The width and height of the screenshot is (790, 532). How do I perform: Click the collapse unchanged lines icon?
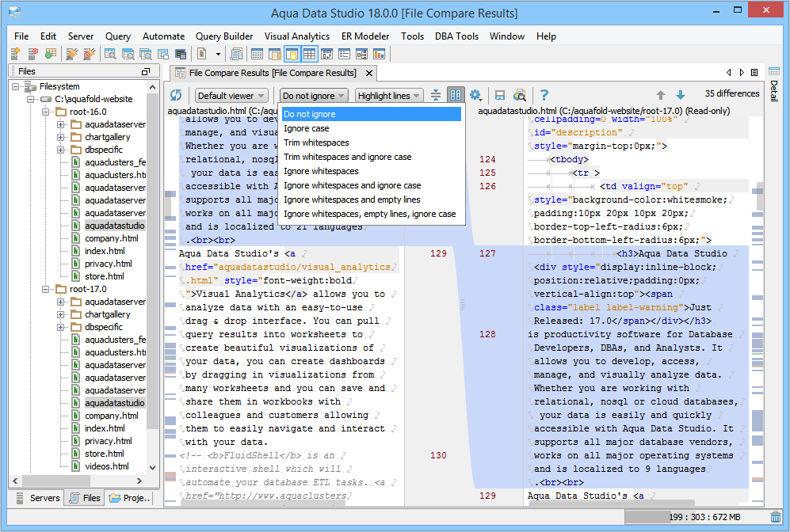pyautogui.click(x=436, y=95)
